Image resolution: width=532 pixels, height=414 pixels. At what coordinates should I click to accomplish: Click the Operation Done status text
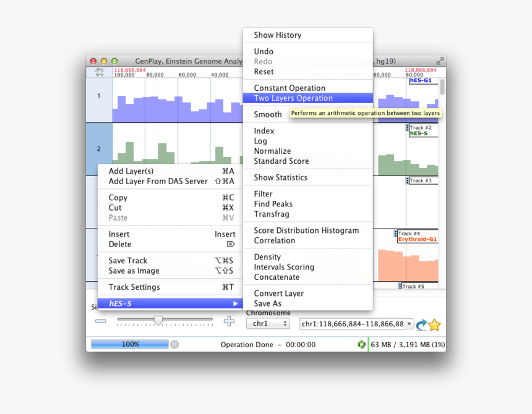[x=268, y=345]
